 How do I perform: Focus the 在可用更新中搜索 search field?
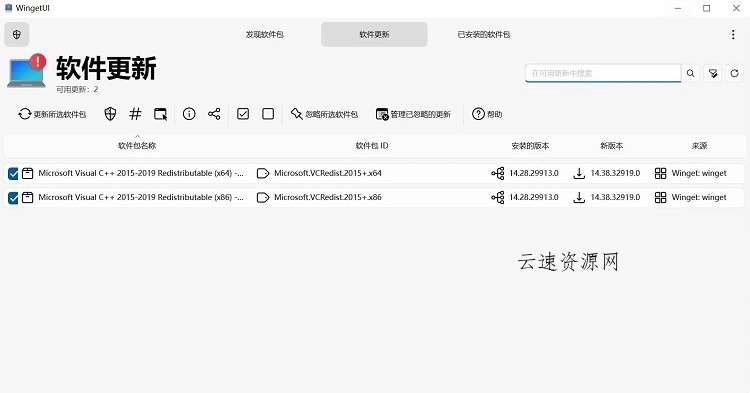click(603, 73)
